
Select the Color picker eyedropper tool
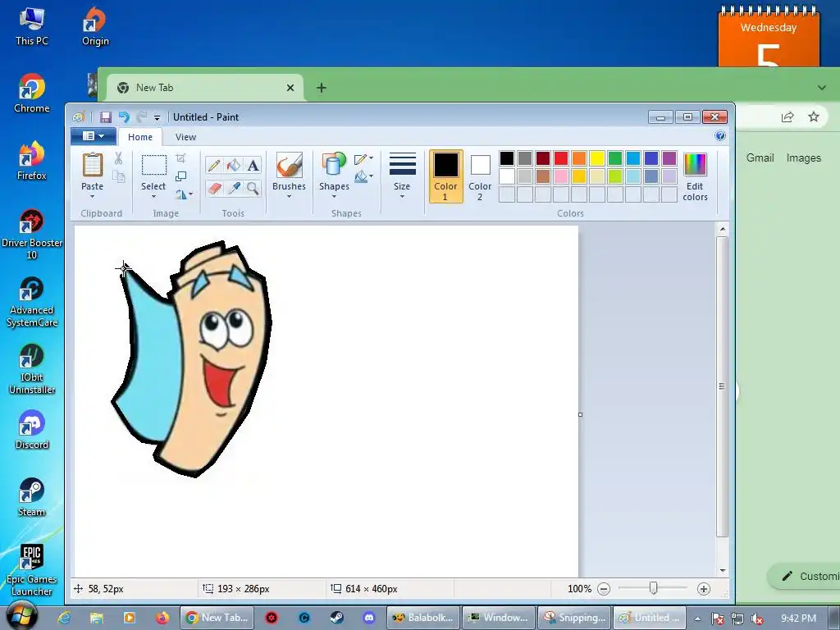pyautogui.click(x=234, y=188)
